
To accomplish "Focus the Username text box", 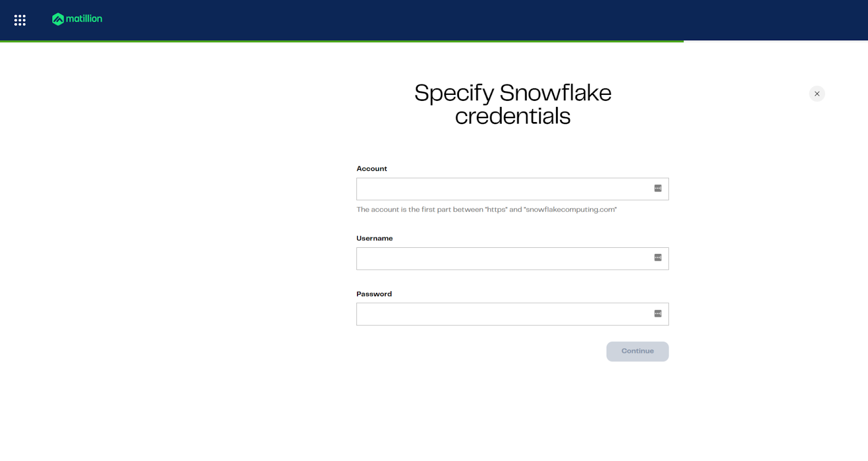I will pos(502,259).
